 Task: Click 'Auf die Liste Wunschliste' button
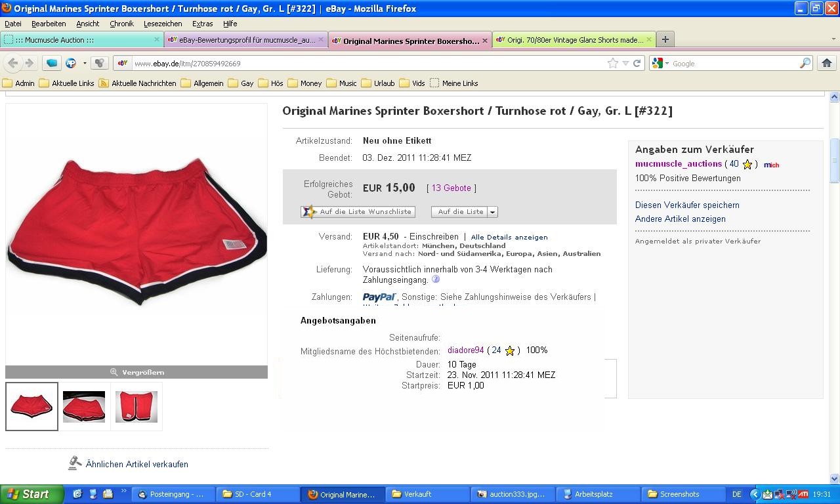[x=358, y=212]
